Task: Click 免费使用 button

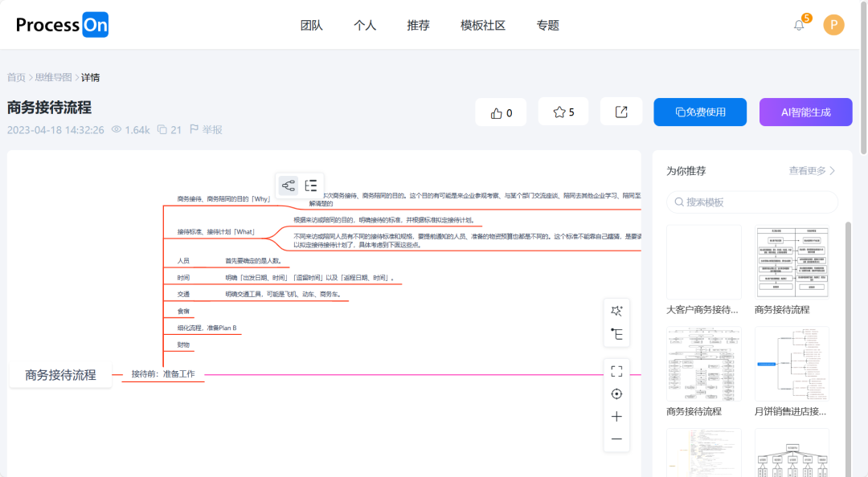Action: (x=700, y=112)
